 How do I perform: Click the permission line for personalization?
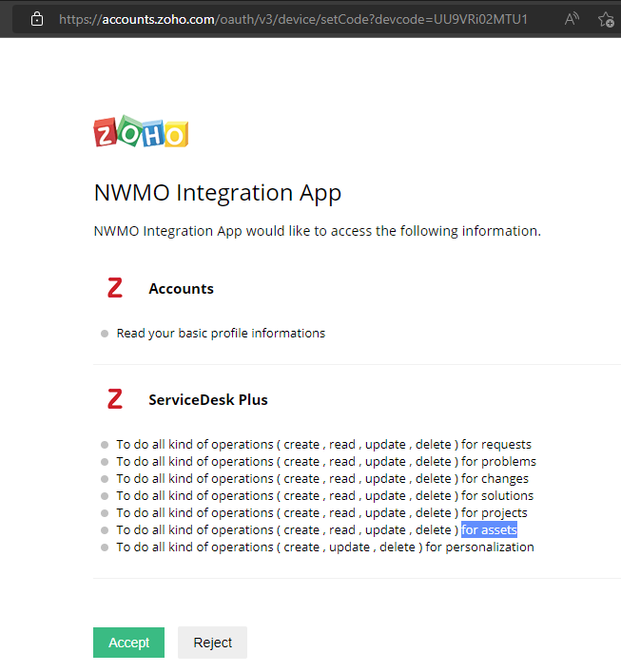tap(325, 547)
